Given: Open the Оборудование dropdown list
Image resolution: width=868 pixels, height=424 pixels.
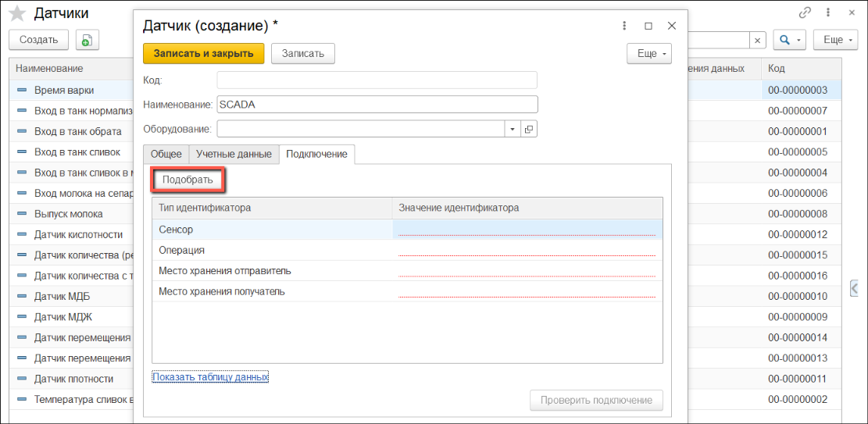Looking at the screenshot, I should click(x=512, y=129).
